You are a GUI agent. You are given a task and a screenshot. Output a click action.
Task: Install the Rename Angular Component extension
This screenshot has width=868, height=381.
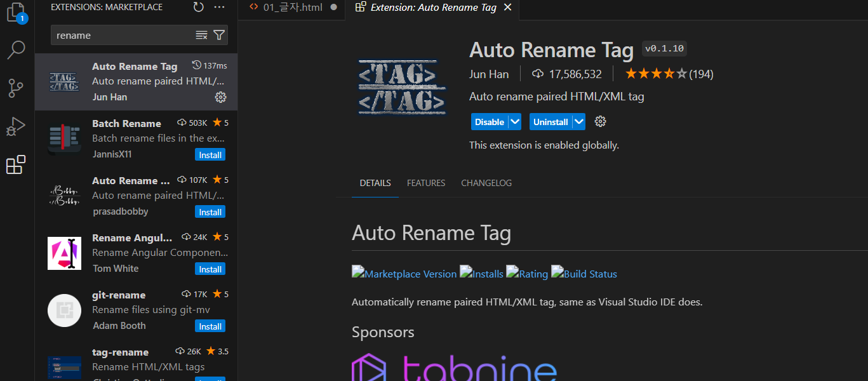point(210,269)
